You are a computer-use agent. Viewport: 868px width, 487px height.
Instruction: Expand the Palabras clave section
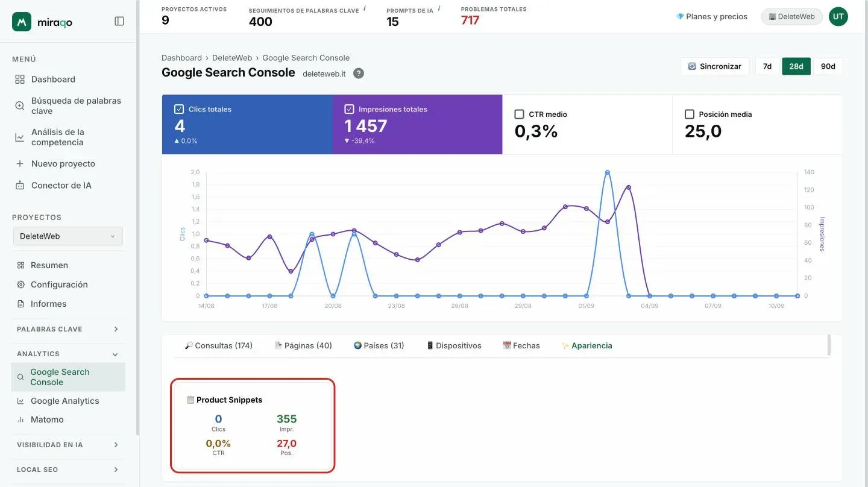[68, 329]
